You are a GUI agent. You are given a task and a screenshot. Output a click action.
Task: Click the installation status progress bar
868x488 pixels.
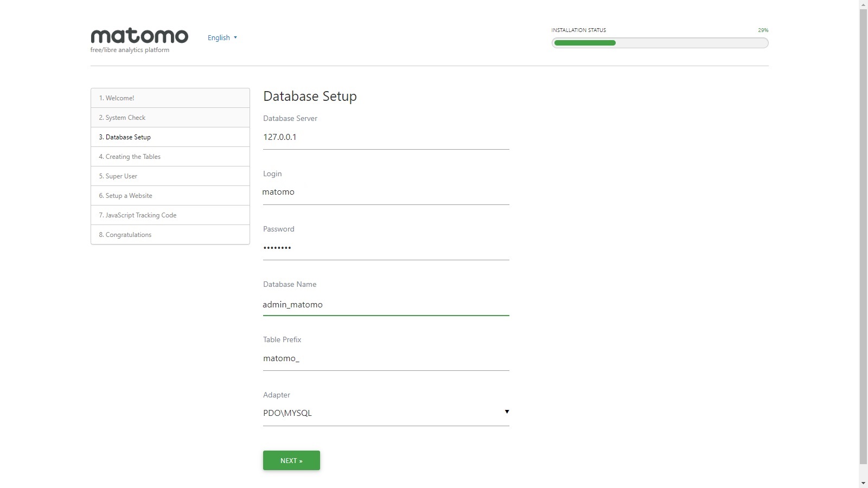coord(660,43)
